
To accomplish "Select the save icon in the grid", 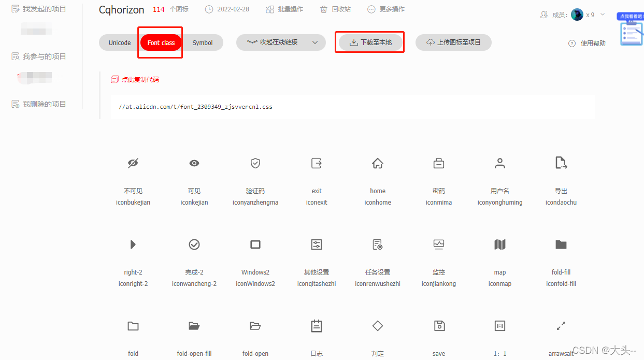I will pyautogui.click(x=439, y=326).
